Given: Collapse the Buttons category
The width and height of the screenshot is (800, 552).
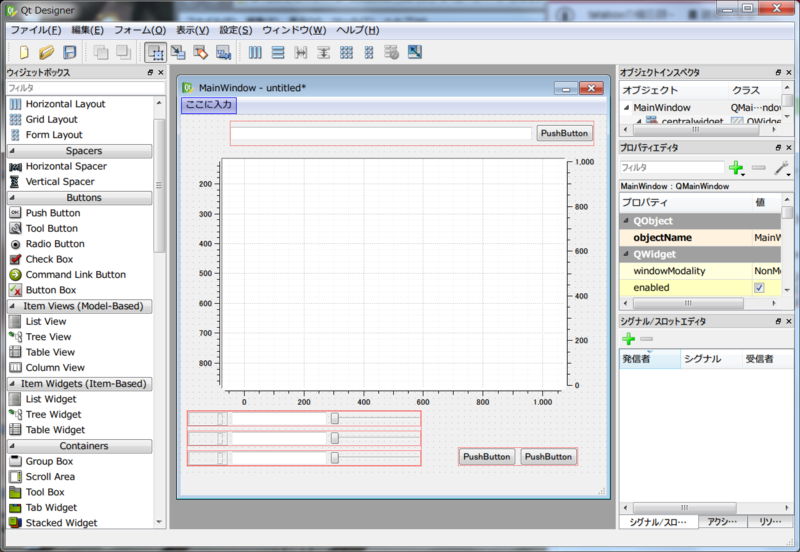Looking at the screenshot, I should tap(12, 197).
